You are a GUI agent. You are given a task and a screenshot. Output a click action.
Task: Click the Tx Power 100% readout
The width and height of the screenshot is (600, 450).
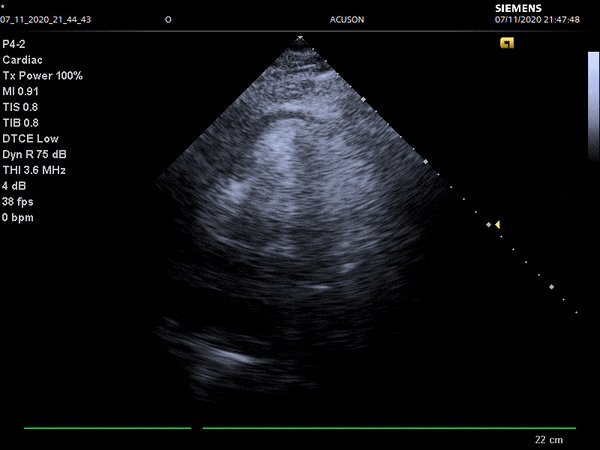click(x=42, y=76)
